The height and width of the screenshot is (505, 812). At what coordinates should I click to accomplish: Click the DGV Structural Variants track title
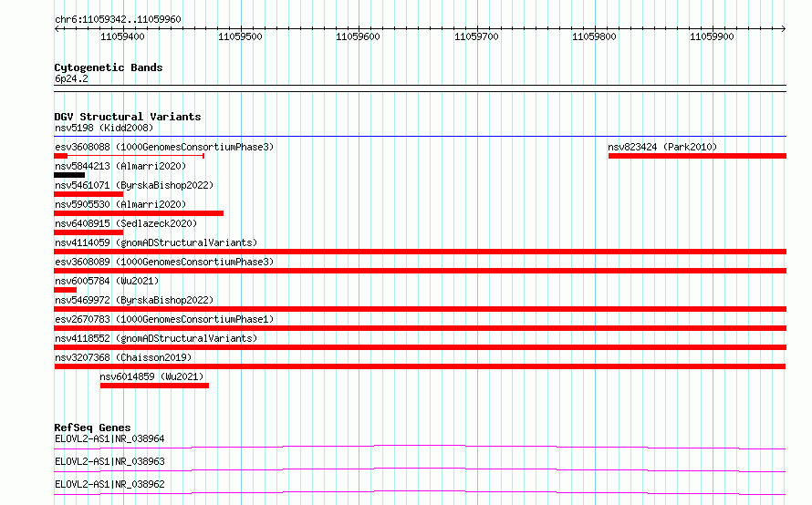(x=128, y=117)
